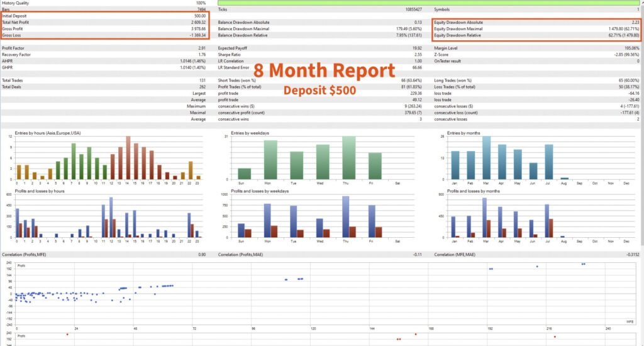
Task: Click 'Entries by weekdays' chart title
Action: click(250, 133)
